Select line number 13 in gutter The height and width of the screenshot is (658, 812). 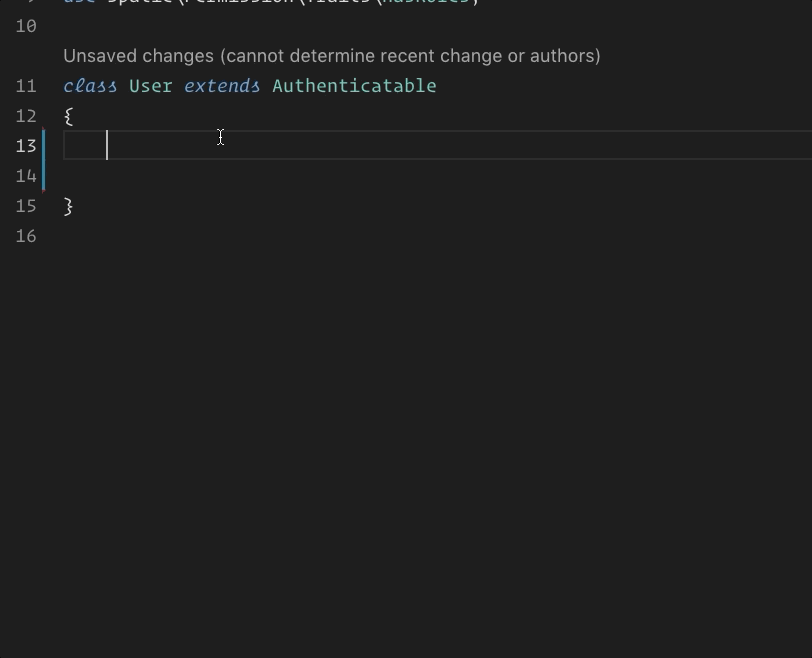click(x=26, y=146)
